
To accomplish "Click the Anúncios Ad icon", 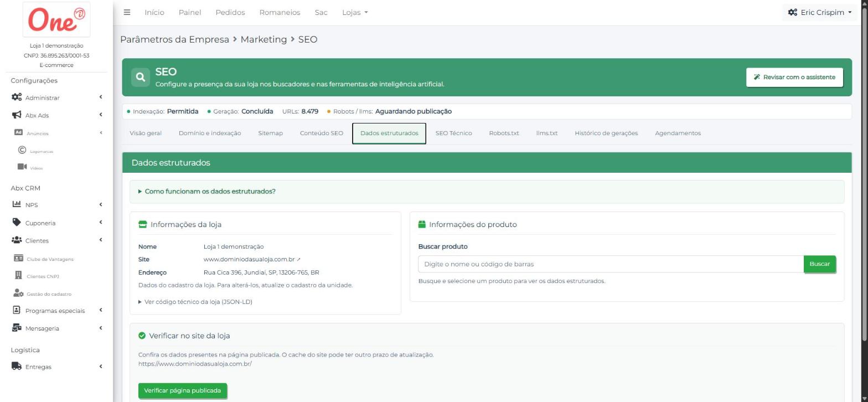I will [x=18, y=133].
